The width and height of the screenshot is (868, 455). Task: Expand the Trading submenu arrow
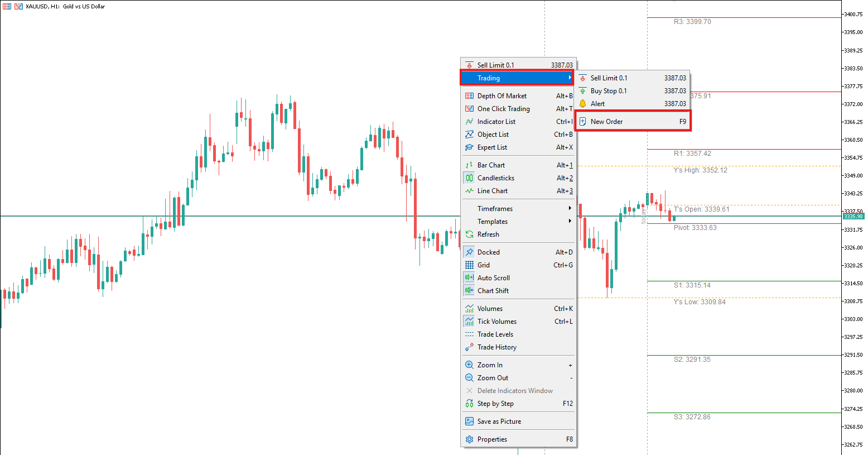[570, 78]
